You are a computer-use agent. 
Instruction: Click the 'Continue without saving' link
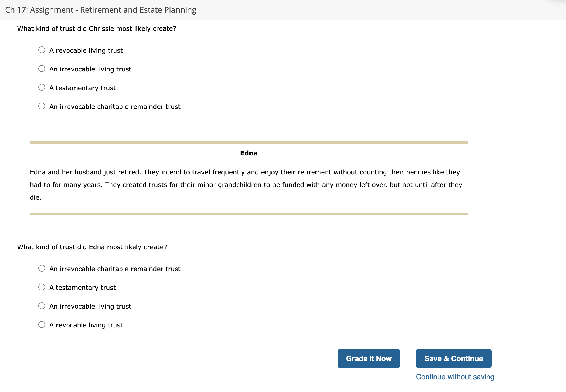pos(455,377)
